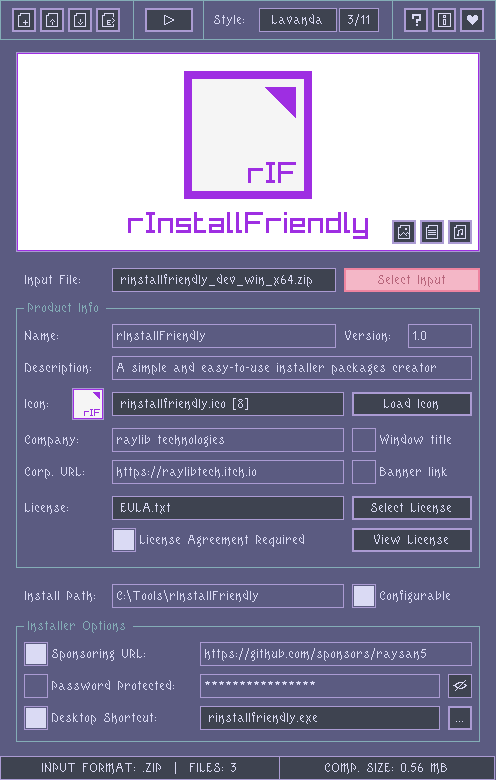Run the installer preview play button

169,20
